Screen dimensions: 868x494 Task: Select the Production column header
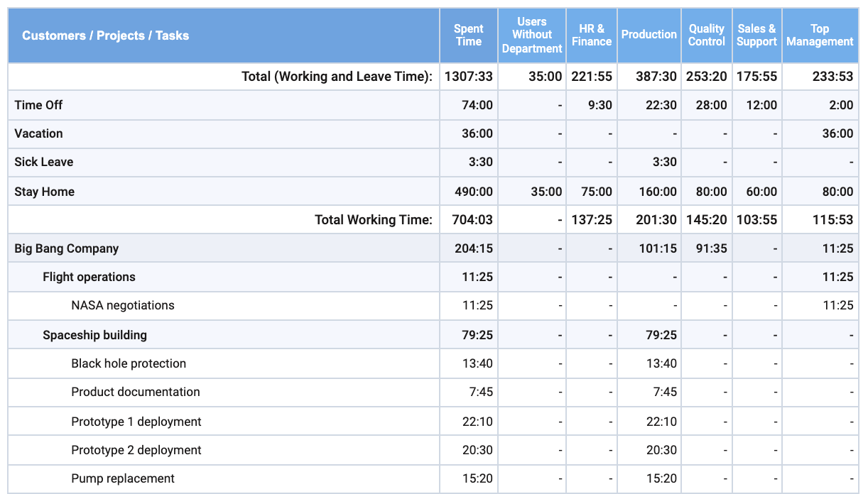pos(649,34)
